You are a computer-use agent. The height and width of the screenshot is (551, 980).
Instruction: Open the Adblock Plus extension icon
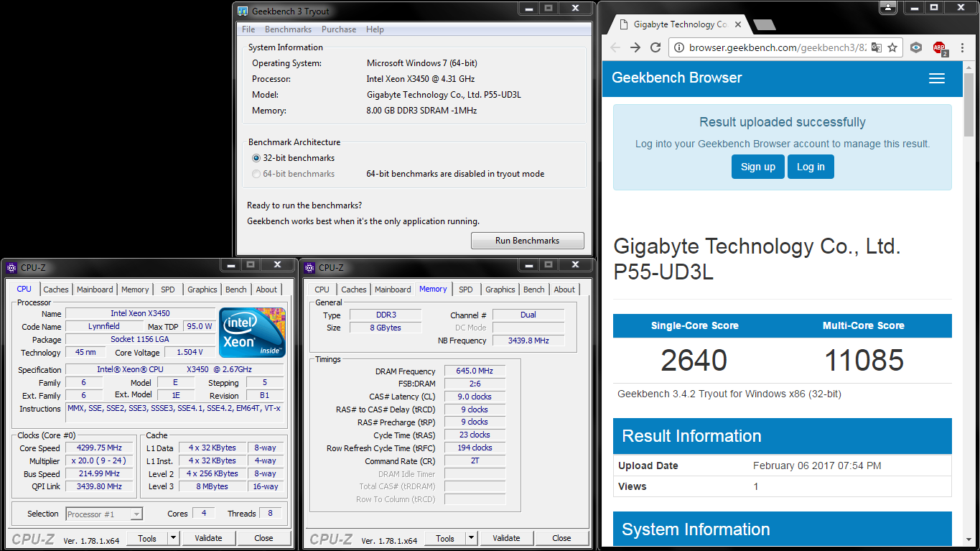click(x=939, y=48)
